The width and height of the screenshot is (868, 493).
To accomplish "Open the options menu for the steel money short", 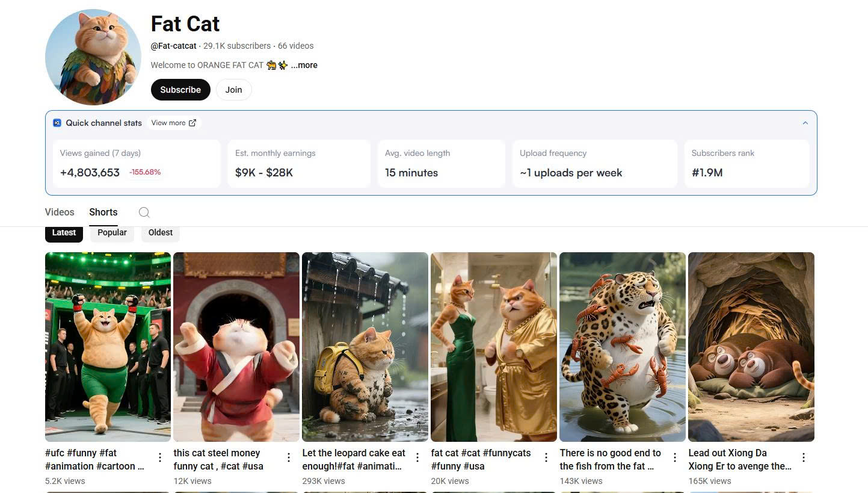I will coord(289,458).
